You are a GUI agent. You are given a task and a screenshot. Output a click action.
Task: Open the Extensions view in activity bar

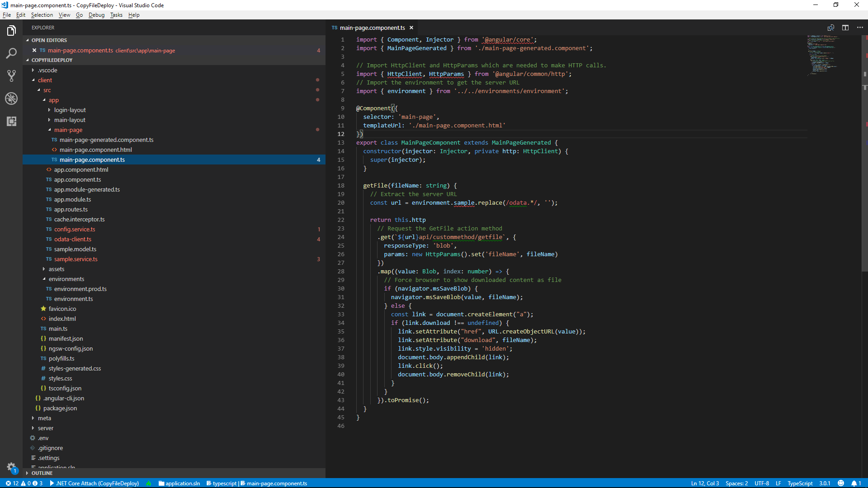point(11,121)
